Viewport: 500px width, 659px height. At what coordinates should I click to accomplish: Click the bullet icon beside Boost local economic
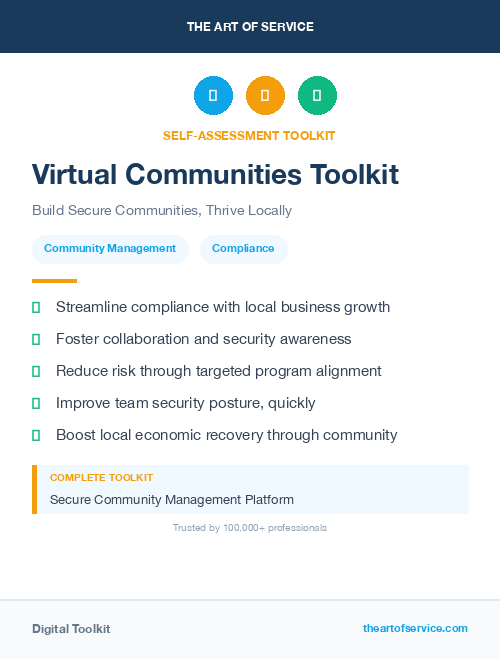36,435
